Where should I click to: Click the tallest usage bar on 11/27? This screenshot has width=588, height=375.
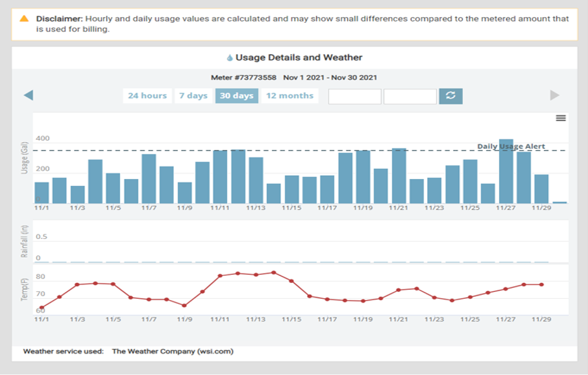point(506,171)
